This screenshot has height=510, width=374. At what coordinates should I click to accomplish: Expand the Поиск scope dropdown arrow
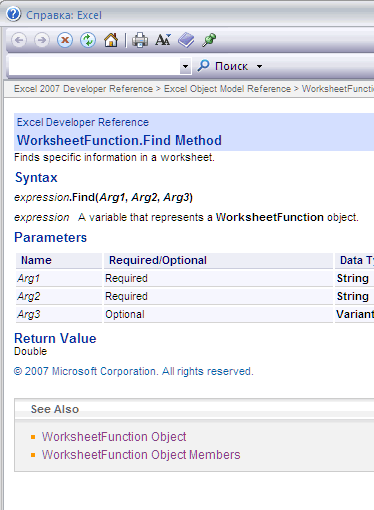pos(259,66)
